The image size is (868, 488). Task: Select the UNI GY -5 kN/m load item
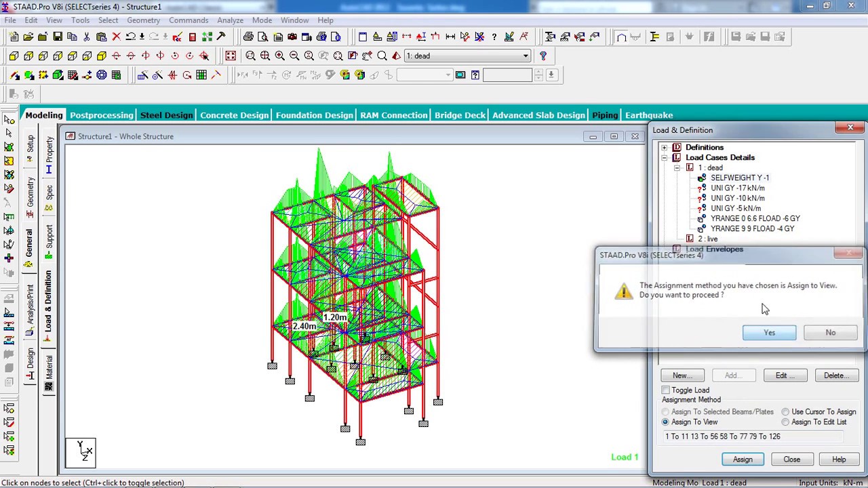[736, 208]
